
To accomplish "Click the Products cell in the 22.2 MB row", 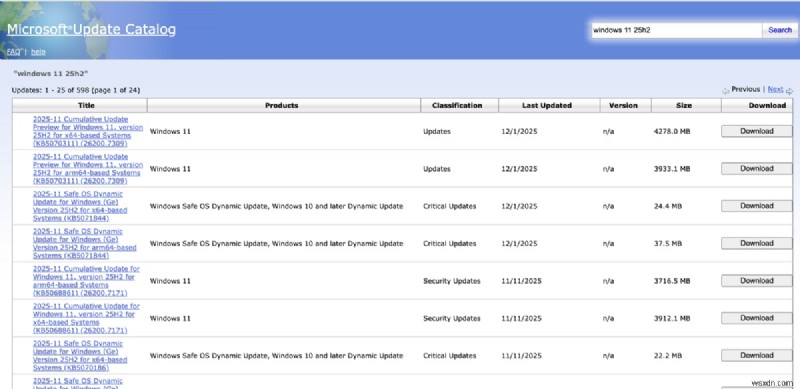I will click(276, 356).
